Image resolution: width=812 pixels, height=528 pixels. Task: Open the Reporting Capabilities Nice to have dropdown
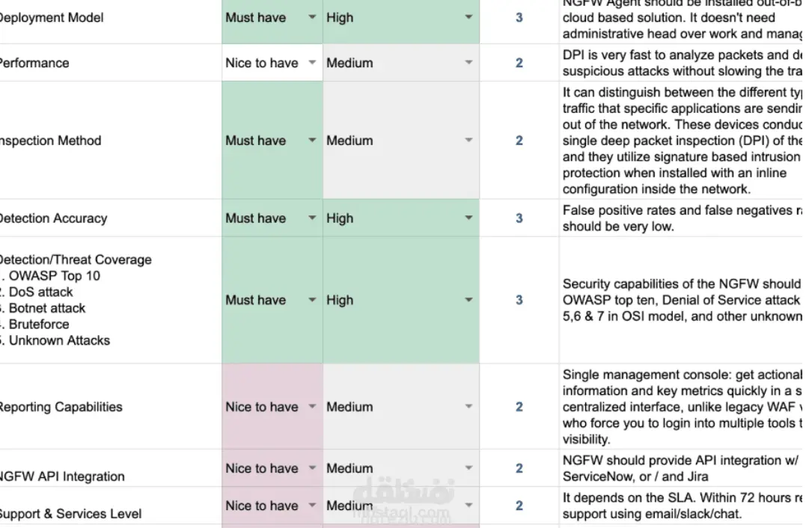(312, 407)
